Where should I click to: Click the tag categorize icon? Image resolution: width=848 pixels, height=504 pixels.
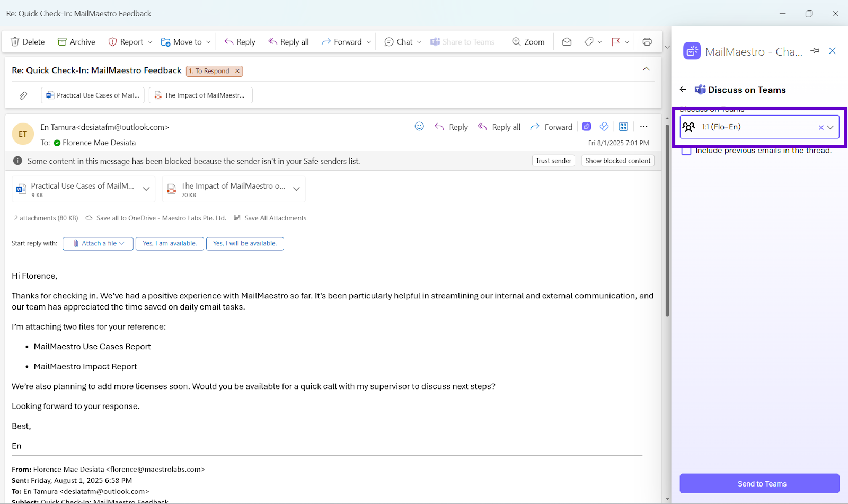[588, 42]
